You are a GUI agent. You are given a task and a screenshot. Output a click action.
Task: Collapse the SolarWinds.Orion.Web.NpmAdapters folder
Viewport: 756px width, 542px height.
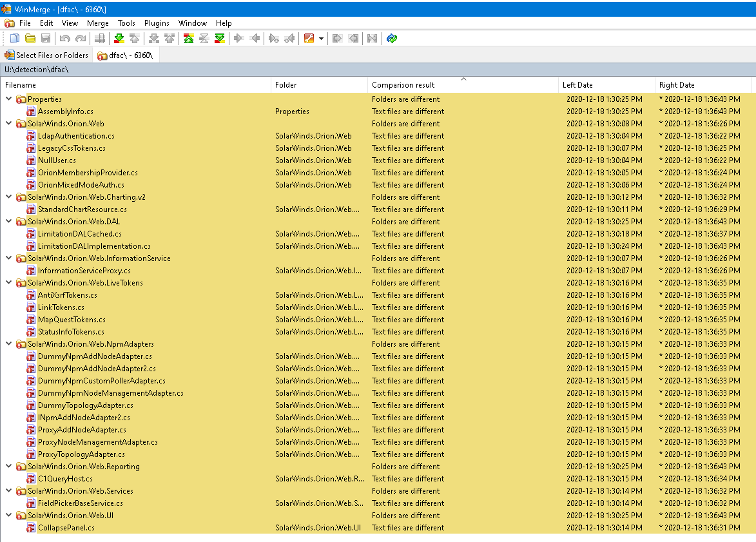point(9,344)
